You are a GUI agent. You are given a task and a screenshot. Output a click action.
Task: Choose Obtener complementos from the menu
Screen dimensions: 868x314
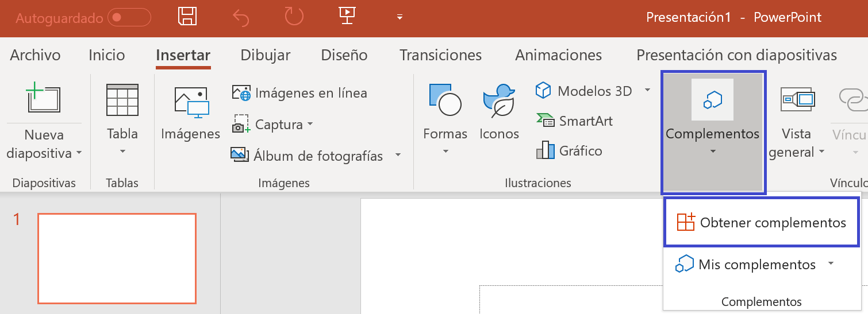click(x=762, y=223)
